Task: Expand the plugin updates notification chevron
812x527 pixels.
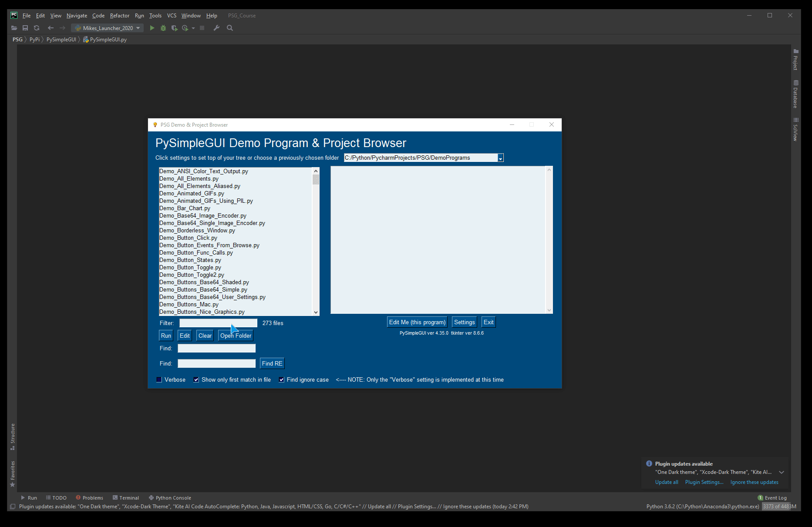Action: click(782, 472)
